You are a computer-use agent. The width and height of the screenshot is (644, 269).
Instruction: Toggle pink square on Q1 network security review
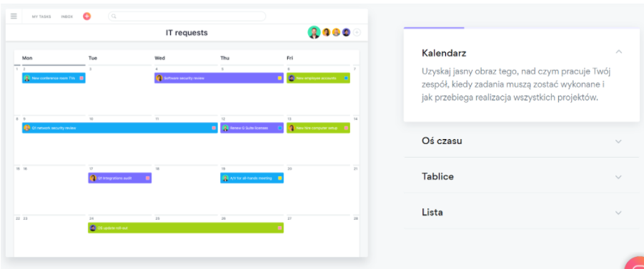214,128
